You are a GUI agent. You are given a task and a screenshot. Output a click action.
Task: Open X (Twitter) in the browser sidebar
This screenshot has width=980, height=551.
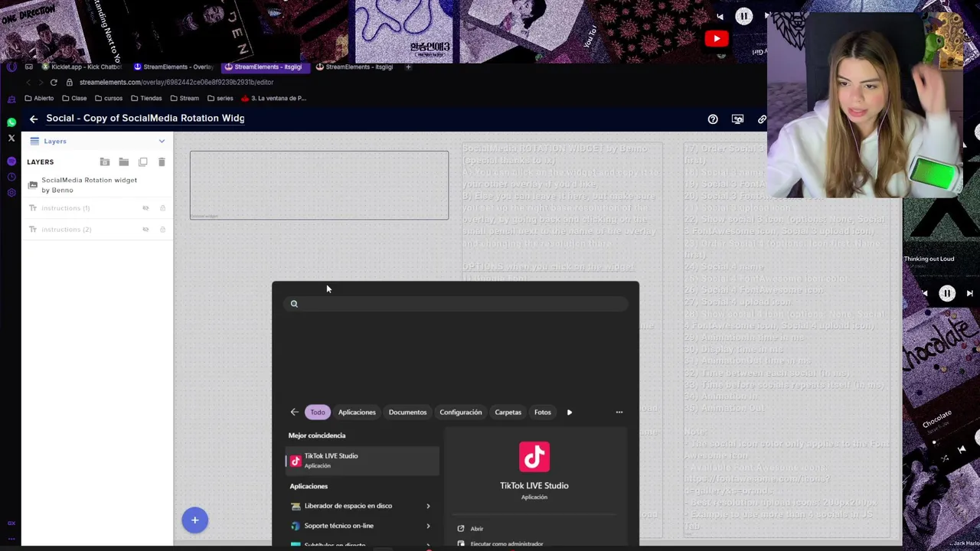pyautogui.click(x=11, y=139)
